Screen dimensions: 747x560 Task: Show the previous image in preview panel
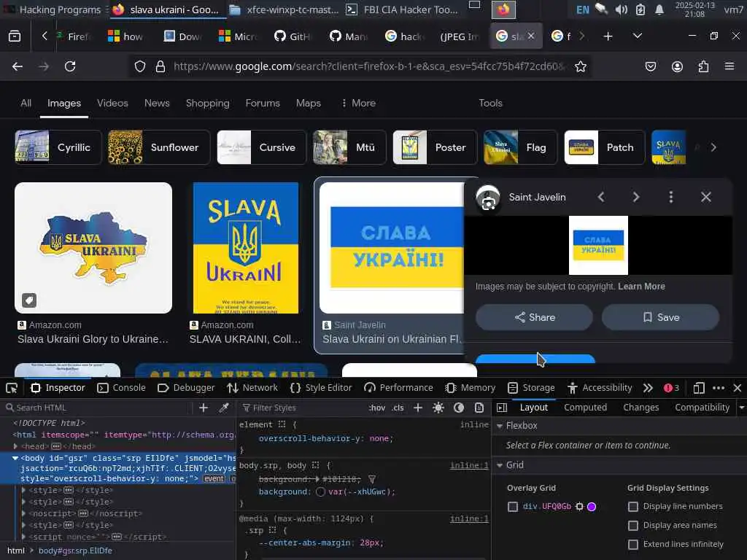tap(601, 197)
